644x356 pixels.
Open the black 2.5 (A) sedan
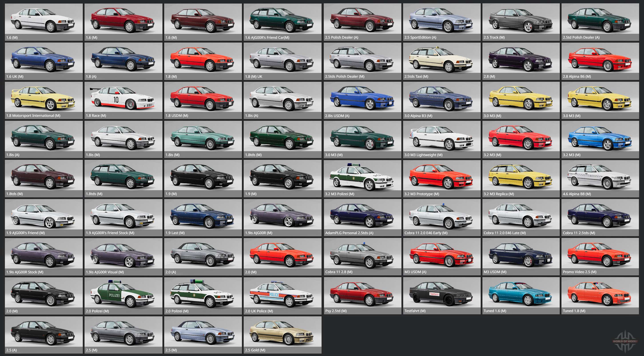44,335
